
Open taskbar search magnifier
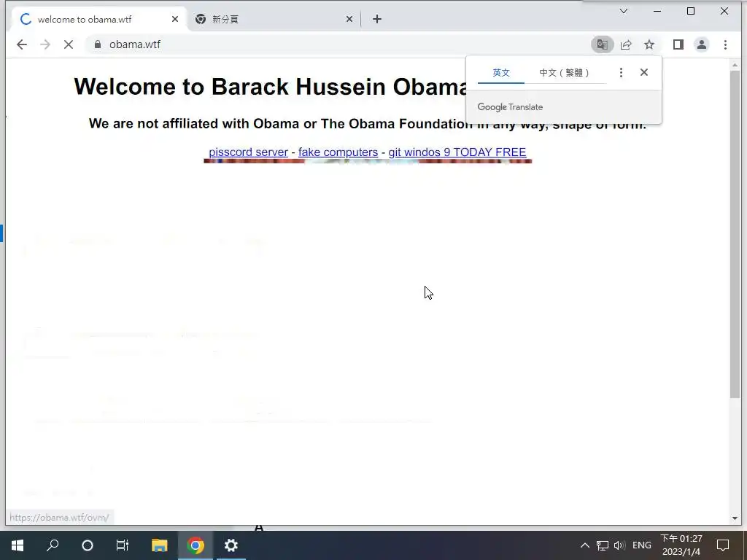53,545
